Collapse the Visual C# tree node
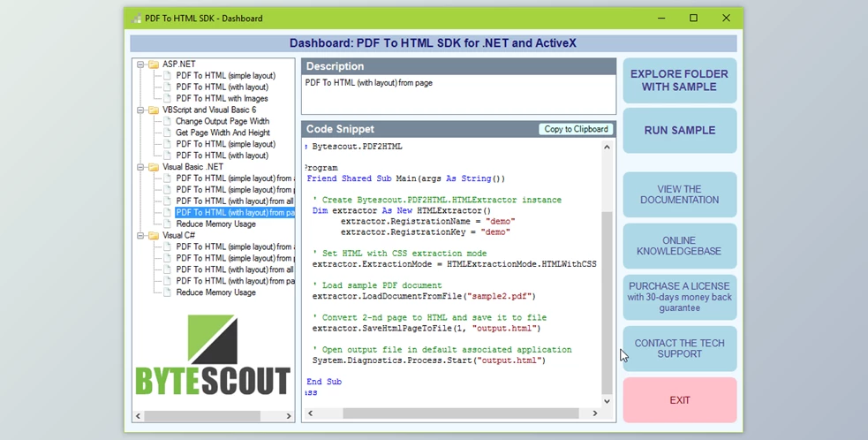868x440 pixels. [140, 236]
